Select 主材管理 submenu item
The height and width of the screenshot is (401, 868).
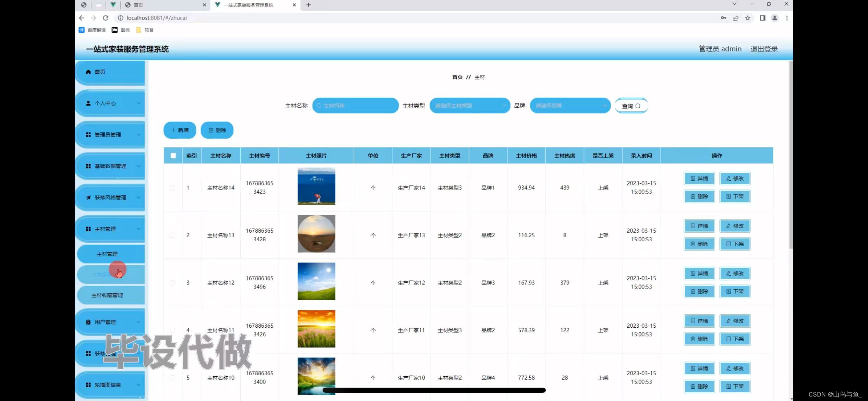[111, 254]
